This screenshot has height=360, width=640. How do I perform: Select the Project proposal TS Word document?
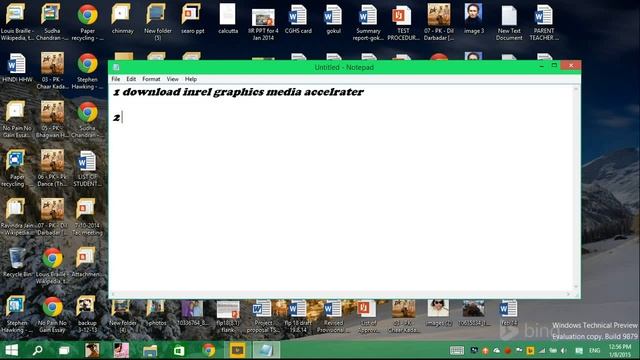[263, 316]
